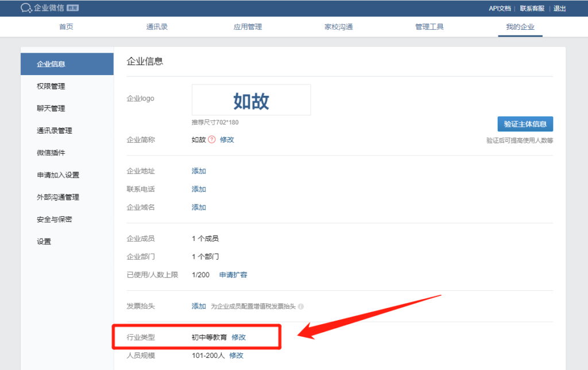Click the question mark help icon beside 如故
Viewport: 588px width, 370px height.
tap(212, 139)
